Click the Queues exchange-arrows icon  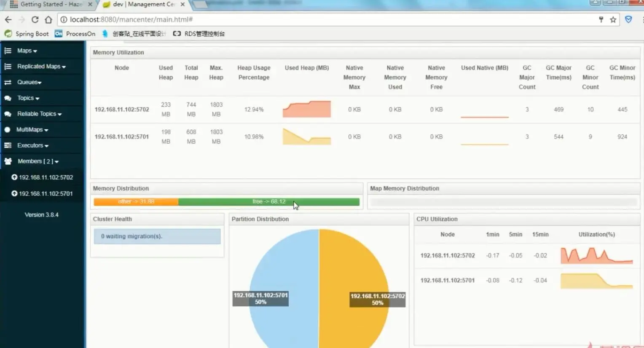tap(8, 82)
